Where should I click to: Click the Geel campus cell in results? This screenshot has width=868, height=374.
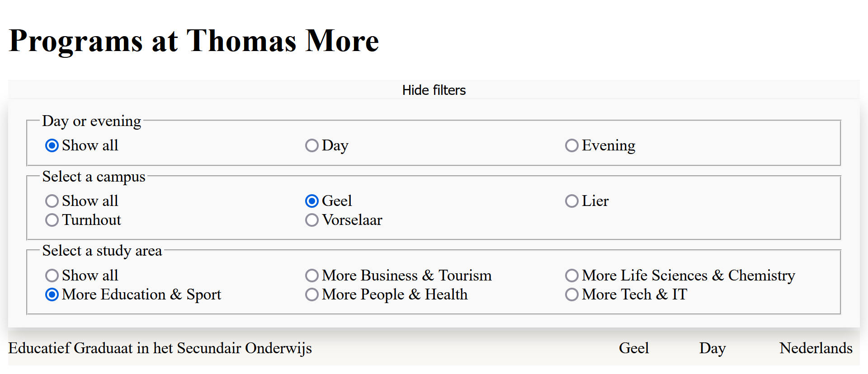[x=633, y=348]
